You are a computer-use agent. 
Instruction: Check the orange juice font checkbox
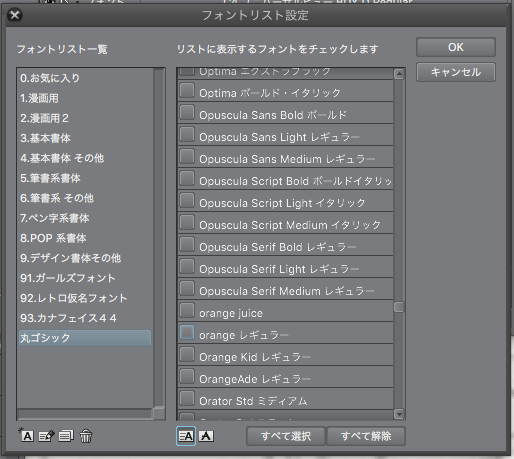coord(187,310)
